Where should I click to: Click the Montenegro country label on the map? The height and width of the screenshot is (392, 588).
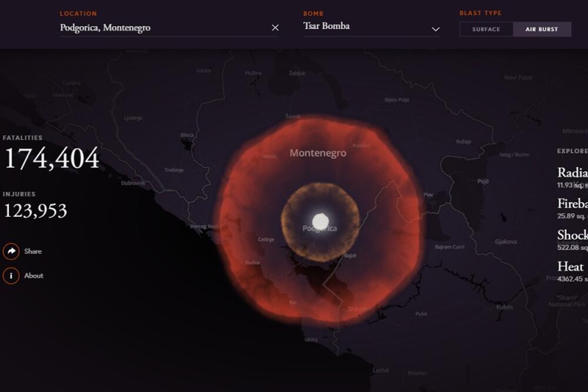coord(318,153)
